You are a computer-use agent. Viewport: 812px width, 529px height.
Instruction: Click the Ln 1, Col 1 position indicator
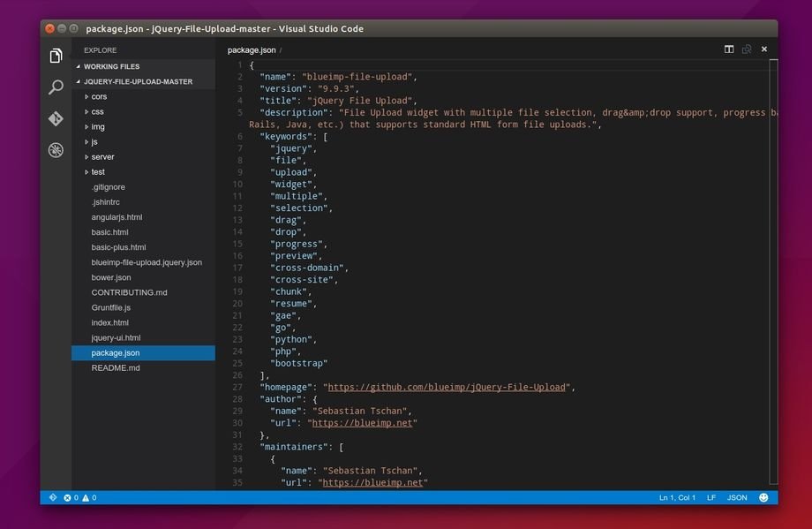tap(677, 498)
